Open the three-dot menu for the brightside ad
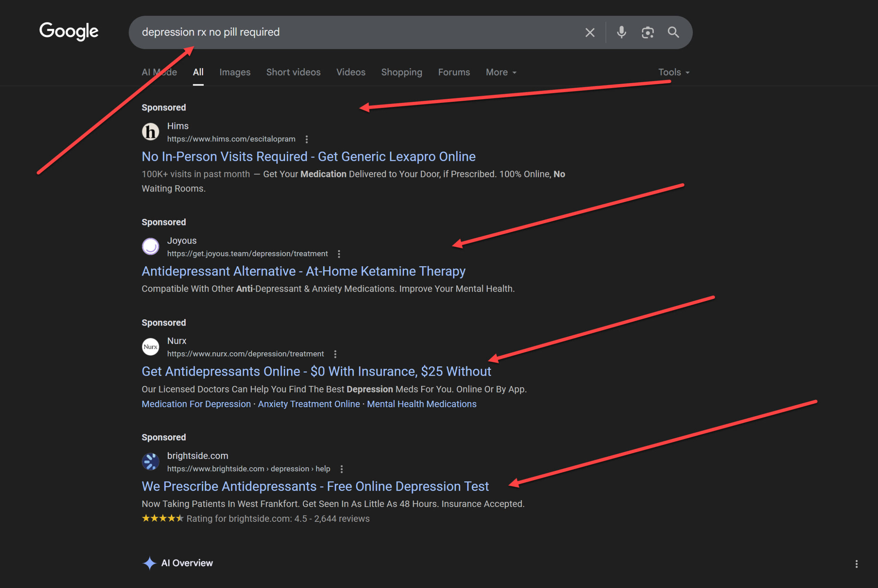The width and height of the screenshot is (878, 588). pyautogui.click(x=342, y=470)
